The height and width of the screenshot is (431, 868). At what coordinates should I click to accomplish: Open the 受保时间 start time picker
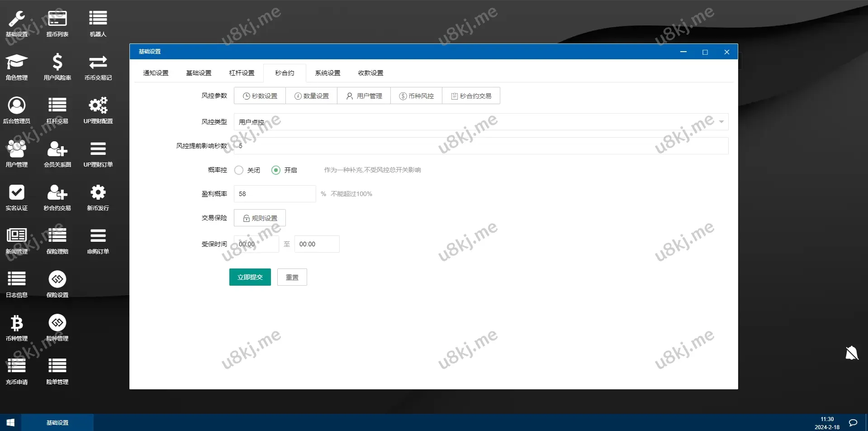point(256,244)
